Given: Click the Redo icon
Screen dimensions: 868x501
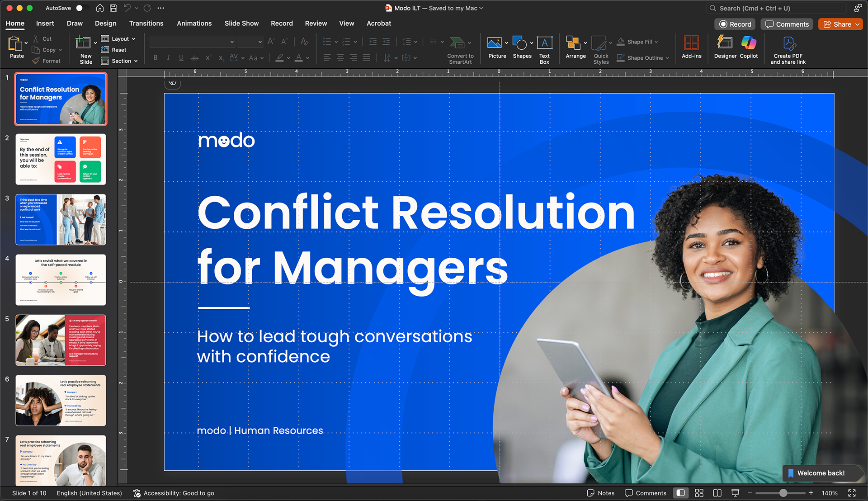Looking at the screenshot, I should pyautogui.click(x=147, y=8).
